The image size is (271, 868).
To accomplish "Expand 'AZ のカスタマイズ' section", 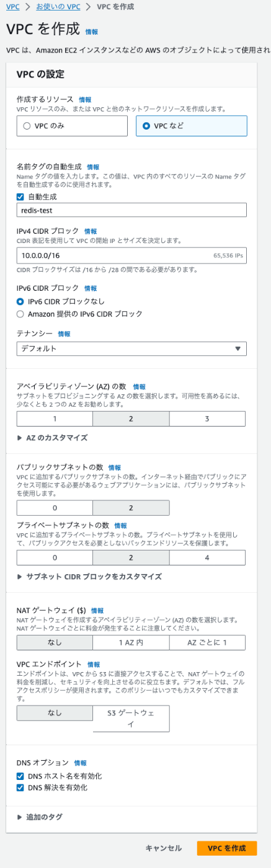I will point(52,437).
